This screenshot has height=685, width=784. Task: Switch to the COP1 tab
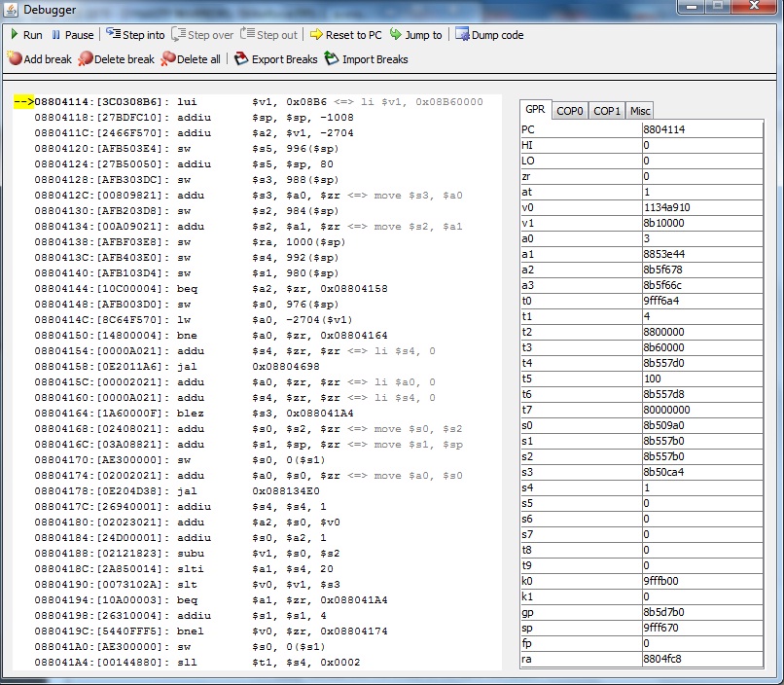click(607, 111)
